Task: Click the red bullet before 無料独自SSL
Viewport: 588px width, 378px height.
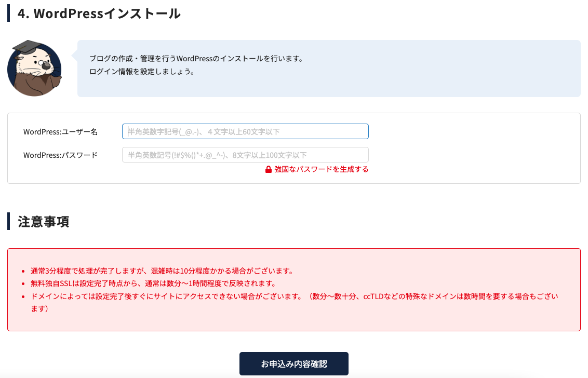Action: [x=23, y=284]
